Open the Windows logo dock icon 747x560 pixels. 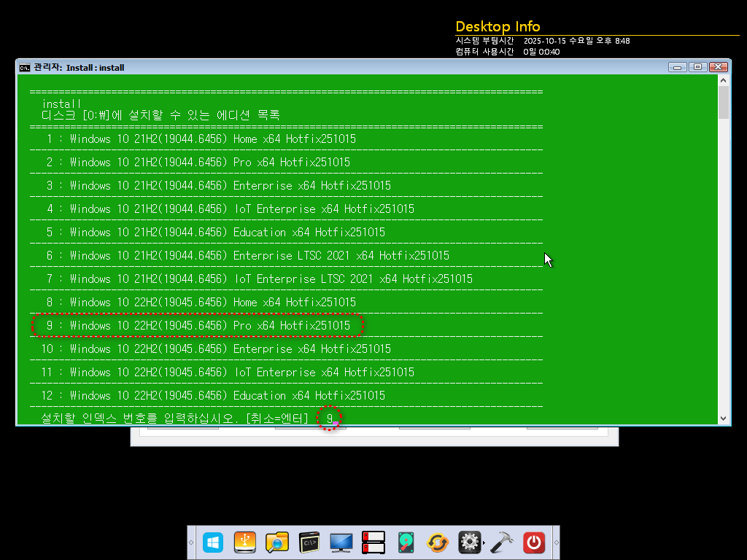pyautogui.click(x=212, y=542)
